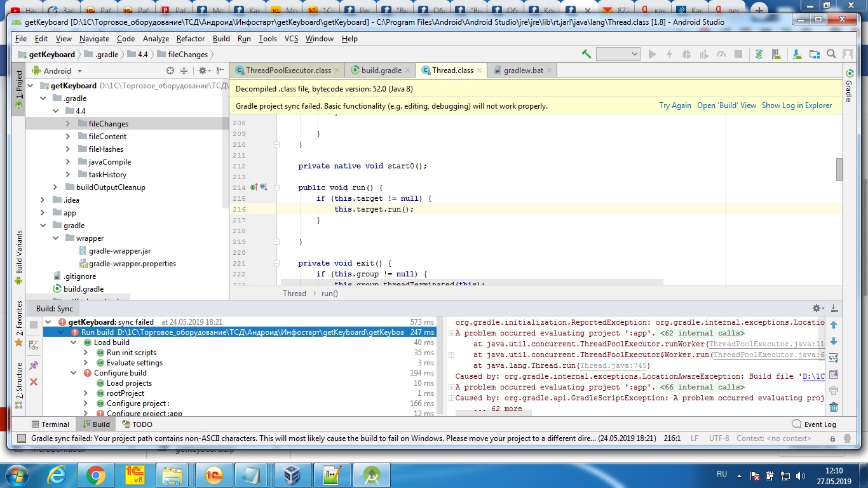
Task: Open the Project Structure toolbar icon
Action: [x=815, y=54]
